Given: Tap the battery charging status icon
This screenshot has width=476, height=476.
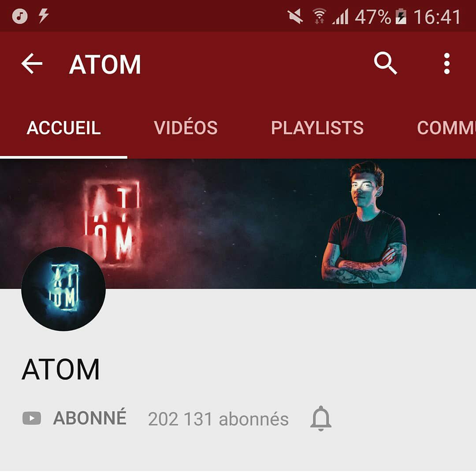Looking at the screenshot, I should [x=401, y=16].
